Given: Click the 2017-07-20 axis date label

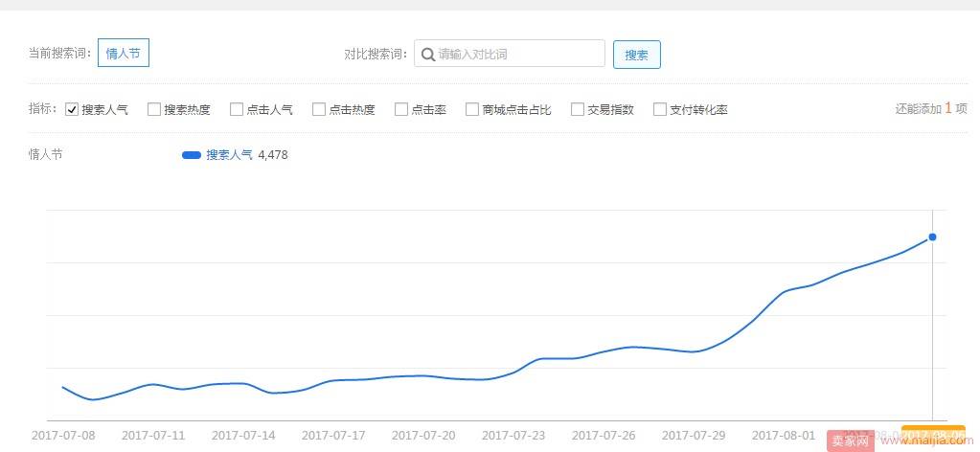Looking at the screenshot, I should (423, 435).
